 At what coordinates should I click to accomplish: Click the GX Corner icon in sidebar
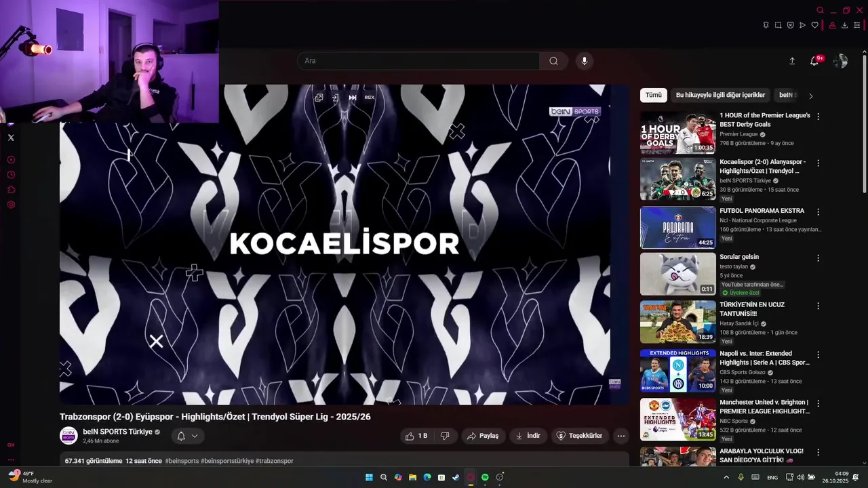[11, 445]
